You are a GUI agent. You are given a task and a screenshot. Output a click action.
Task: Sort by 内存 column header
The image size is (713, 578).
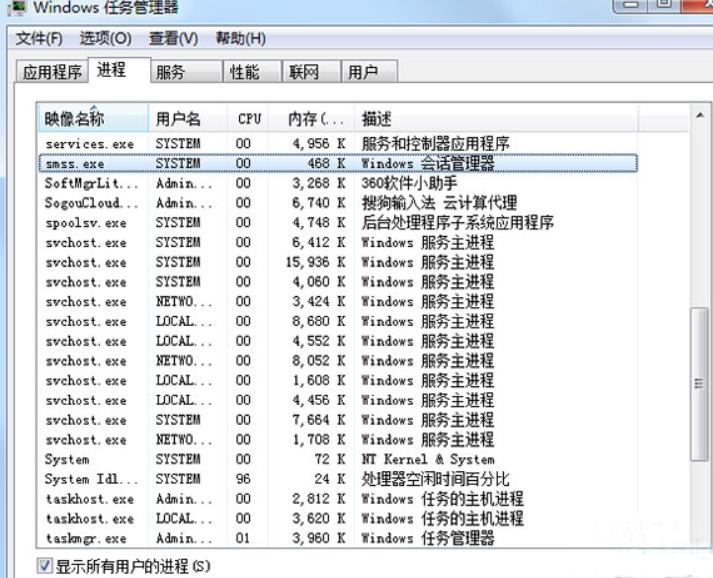pos(311,119)
